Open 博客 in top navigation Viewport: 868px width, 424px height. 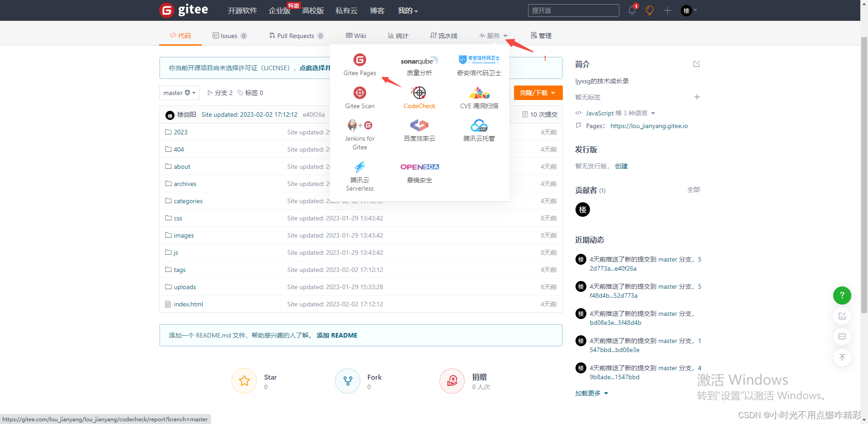(377, 10)
